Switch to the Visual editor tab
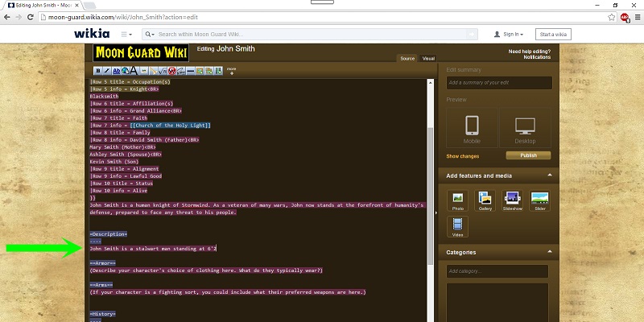This screenshot has height=322, width=644. tap(428, 58)
